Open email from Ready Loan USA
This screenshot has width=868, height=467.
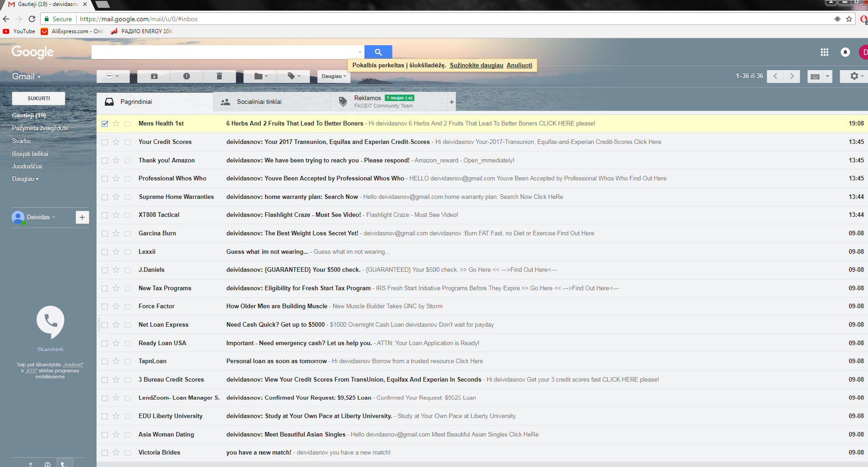tap(482, 343)
